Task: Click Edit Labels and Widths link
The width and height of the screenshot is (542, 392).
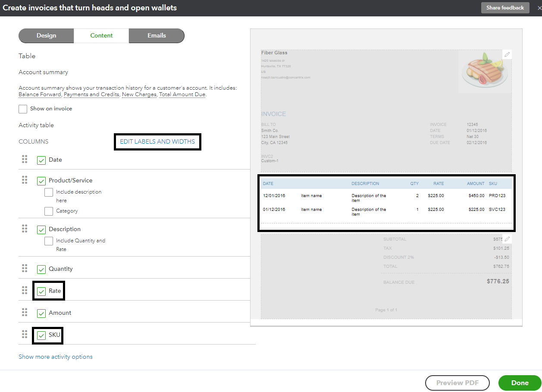Action: [x=157, y=141]
